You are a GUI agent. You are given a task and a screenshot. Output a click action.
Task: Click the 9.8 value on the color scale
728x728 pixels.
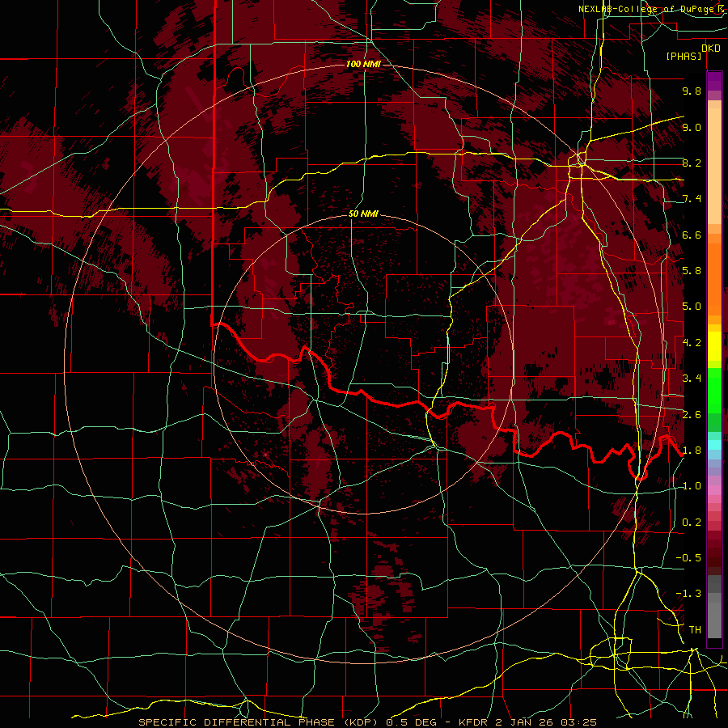pyautogui.click(x=692, y=91)
